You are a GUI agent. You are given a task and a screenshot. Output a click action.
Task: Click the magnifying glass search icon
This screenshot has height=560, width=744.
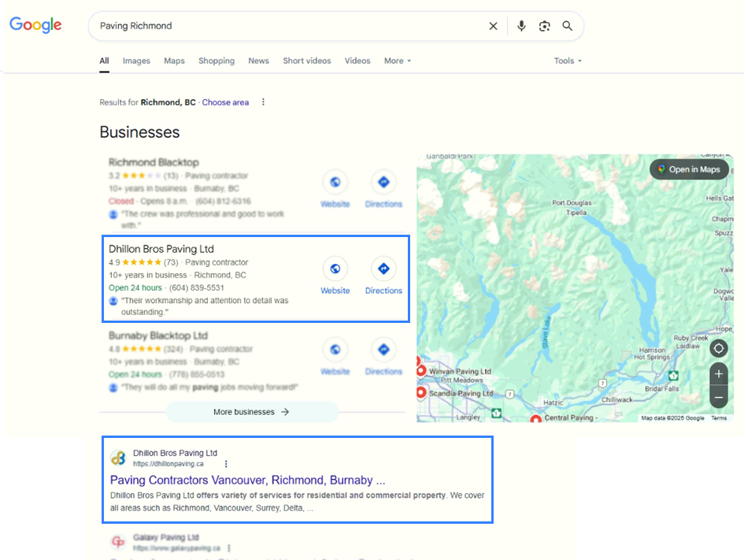567,26
